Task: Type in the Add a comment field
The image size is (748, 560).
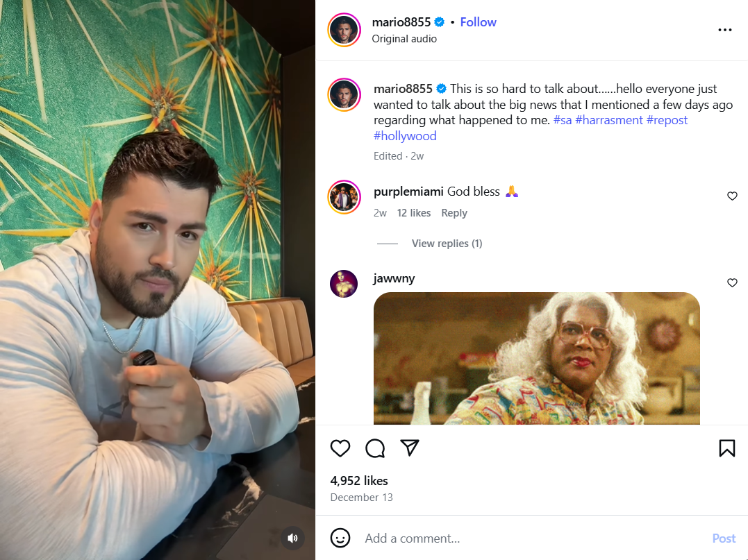Action: [528, 538]
